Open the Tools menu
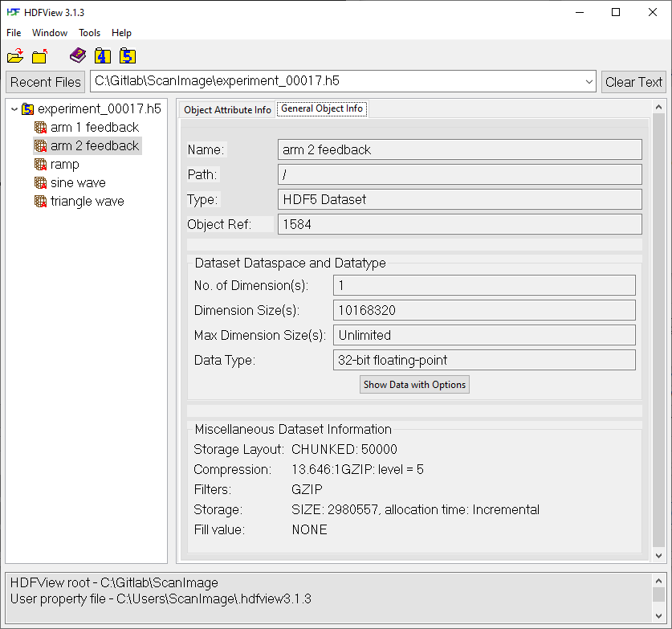The image size is (672, 629). tap(89, 33)
